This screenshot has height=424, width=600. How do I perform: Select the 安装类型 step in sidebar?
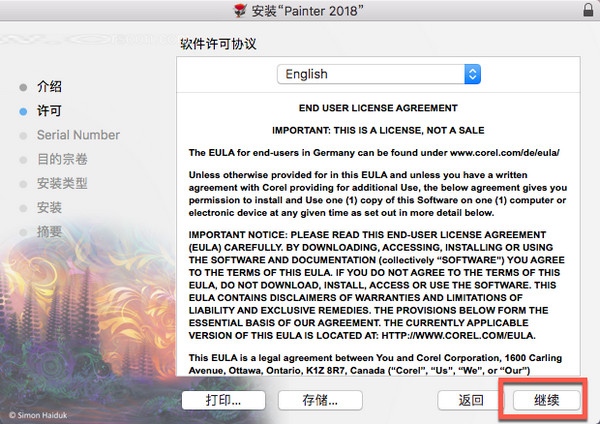click(62, 183)
